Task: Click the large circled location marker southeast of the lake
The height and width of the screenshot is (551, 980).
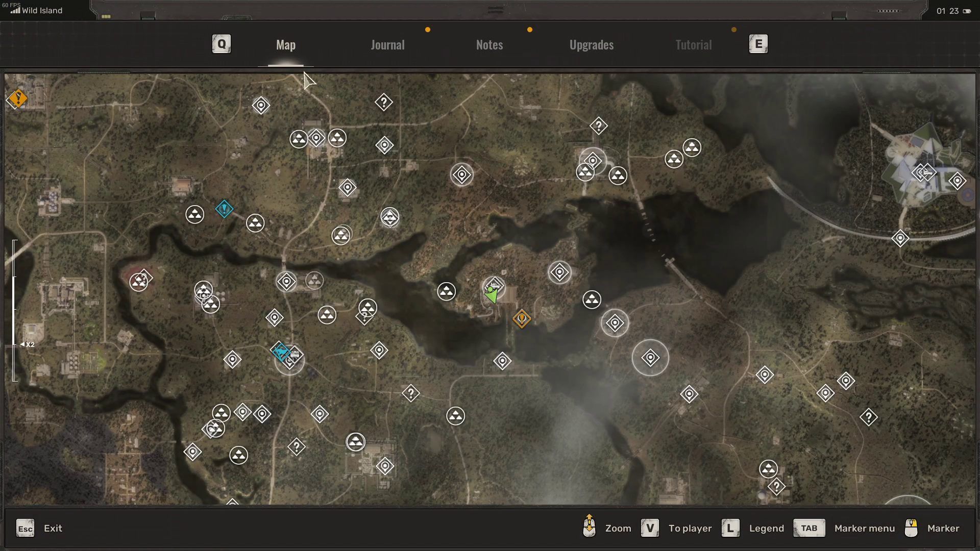Action: click(650, 358)
